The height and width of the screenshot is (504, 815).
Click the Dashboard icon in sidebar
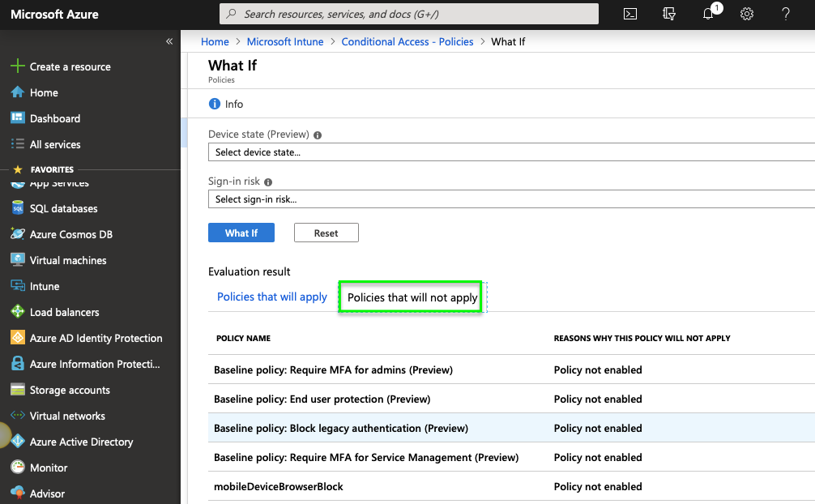point(18,118)
